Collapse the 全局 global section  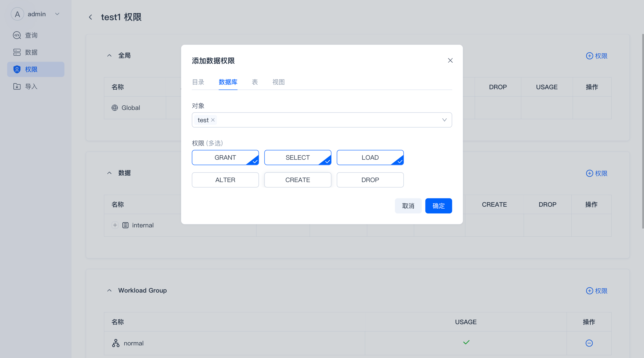(x=109, y=56)
